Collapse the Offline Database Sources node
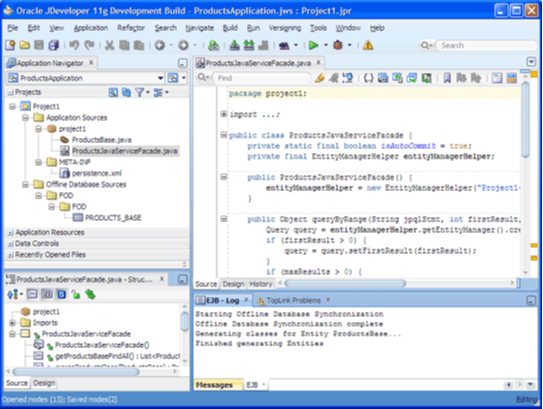 coord(25,185)
